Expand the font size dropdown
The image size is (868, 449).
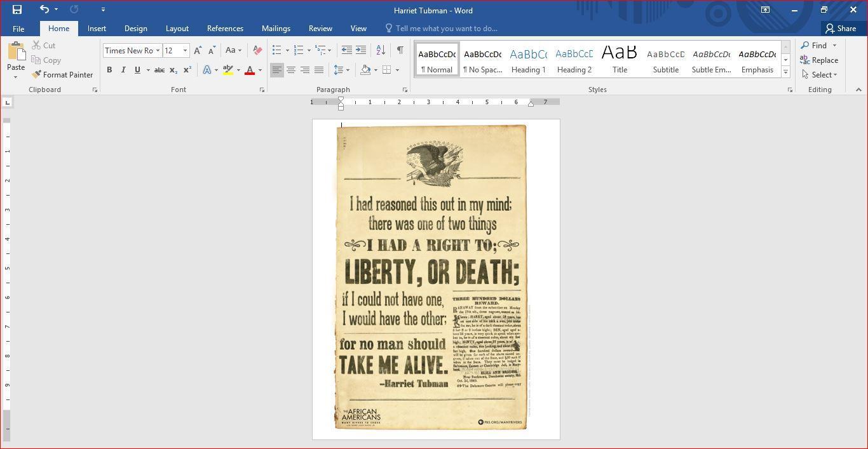[185, 51]
